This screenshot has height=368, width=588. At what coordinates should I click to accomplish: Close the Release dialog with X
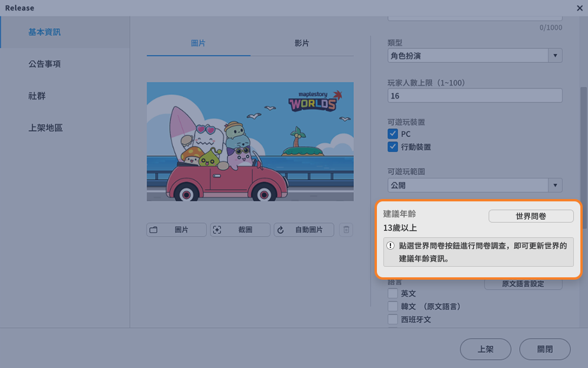point(579,8)
